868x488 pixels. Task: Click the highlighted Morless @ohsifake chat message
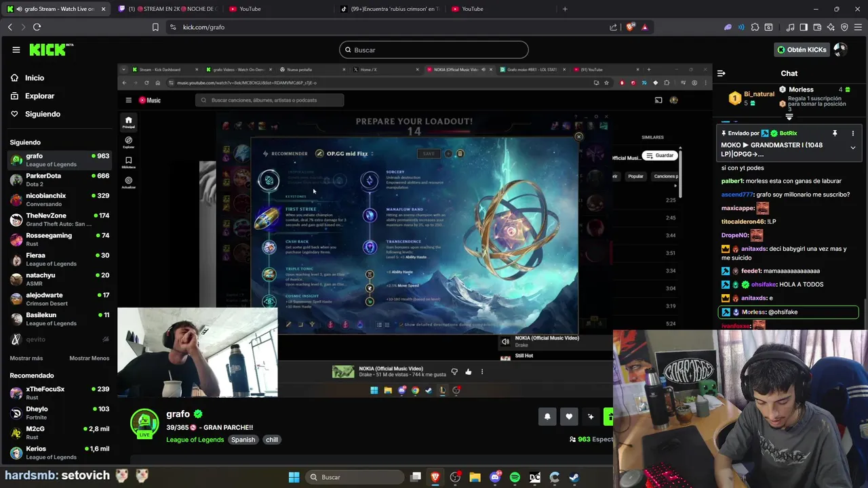pyautogui.click(x=788, y=312)
